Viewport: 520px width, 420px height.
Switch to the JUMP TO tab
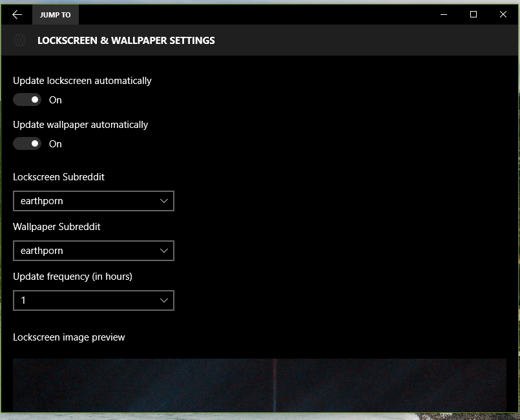pos(55,14)
